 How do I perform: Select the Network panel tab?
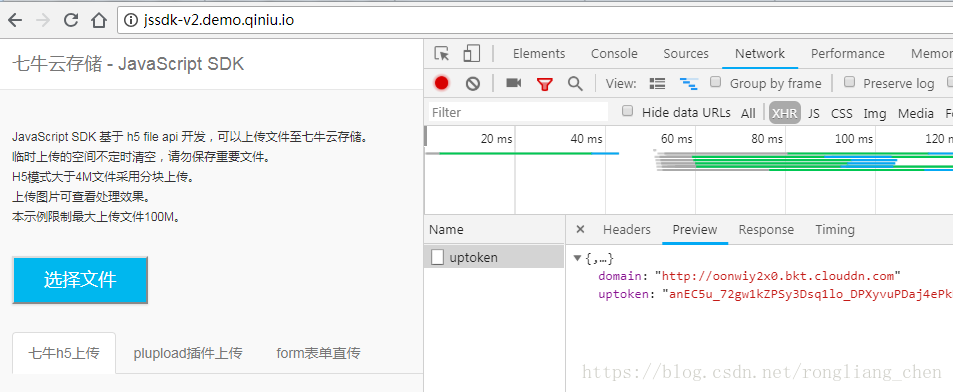(760, 53)
